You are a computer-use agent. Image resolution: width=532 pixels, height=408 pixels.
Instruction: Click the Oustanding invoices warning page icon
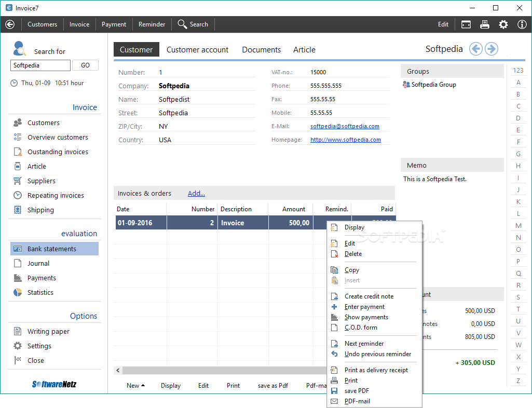[x=18, y=152]
